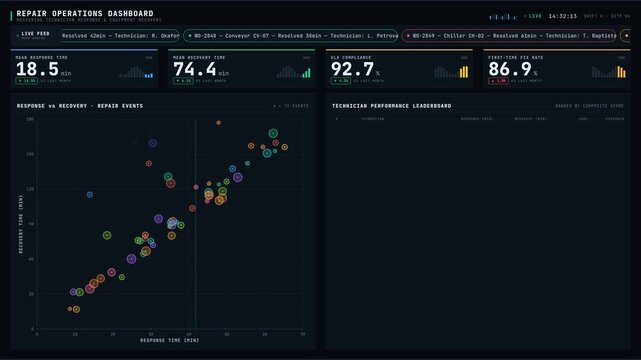Click the Response Time (min) axis label

(x=170, y=340)
